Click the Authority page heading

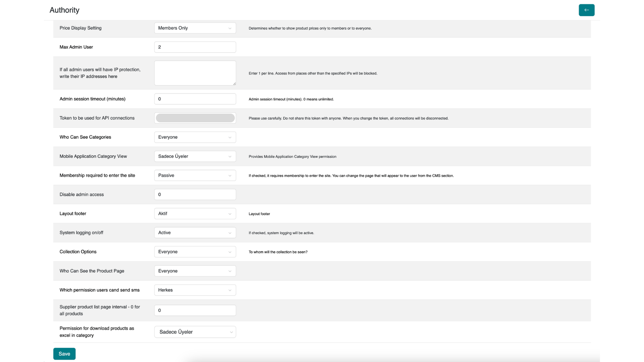click(64, 10)
